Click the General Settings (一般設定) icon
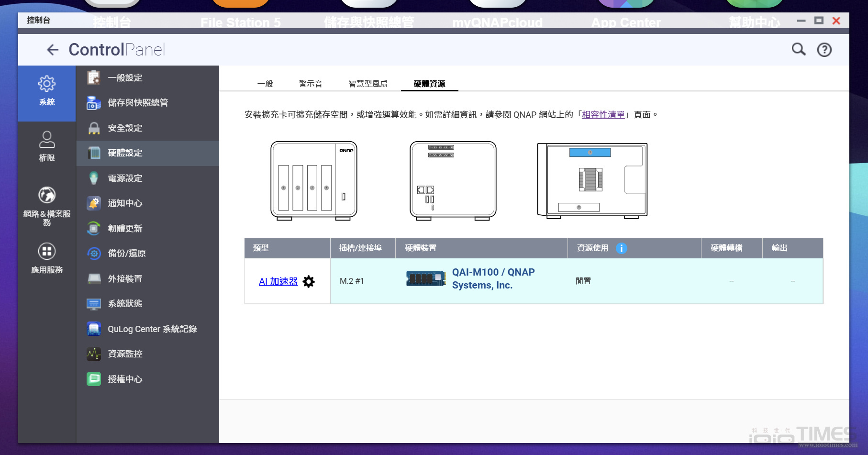The image size is (868, 455). 94,78
